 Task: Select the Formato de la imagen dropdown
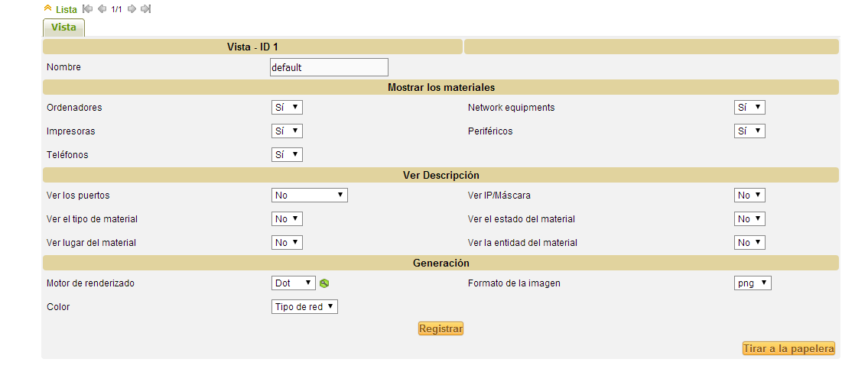click(x=752, y=283)
